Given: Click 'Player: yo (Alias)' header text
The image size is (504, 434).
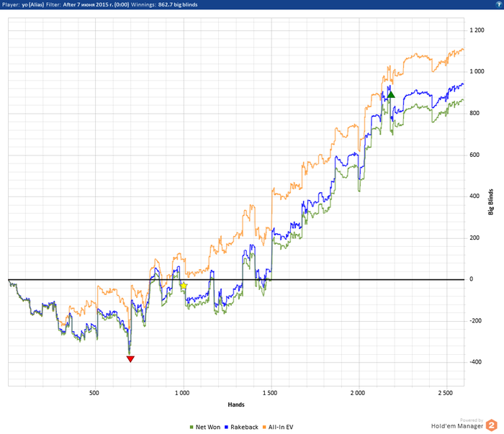Looking at the screenshot, I should click(x=23, y=4).
